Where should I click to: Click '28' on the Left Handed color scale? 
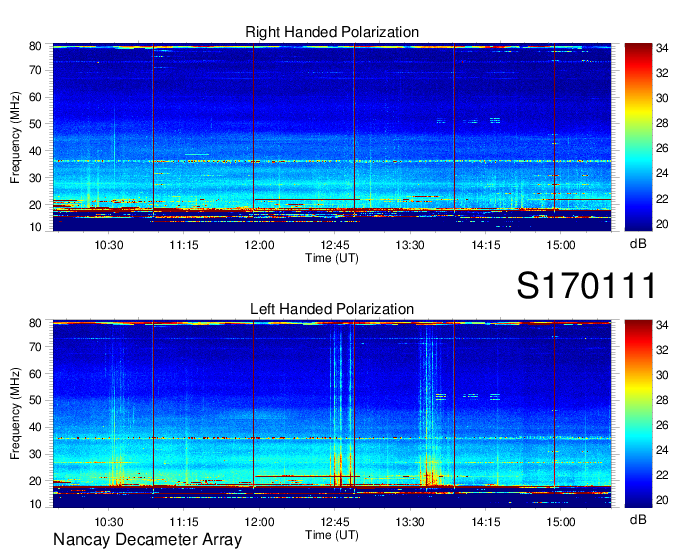662,400
